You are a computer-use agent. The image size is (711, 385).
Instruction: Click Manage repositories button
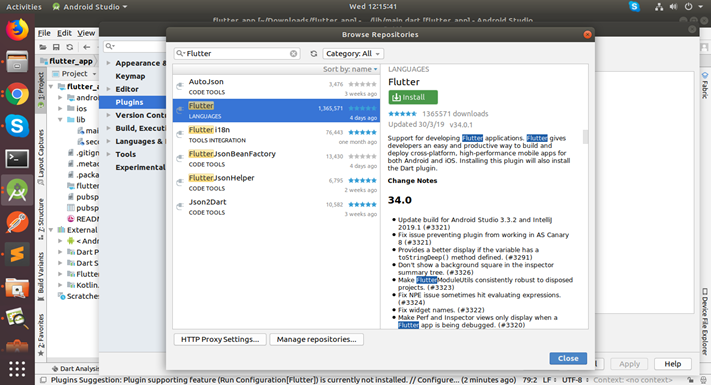tap(317, 339)
